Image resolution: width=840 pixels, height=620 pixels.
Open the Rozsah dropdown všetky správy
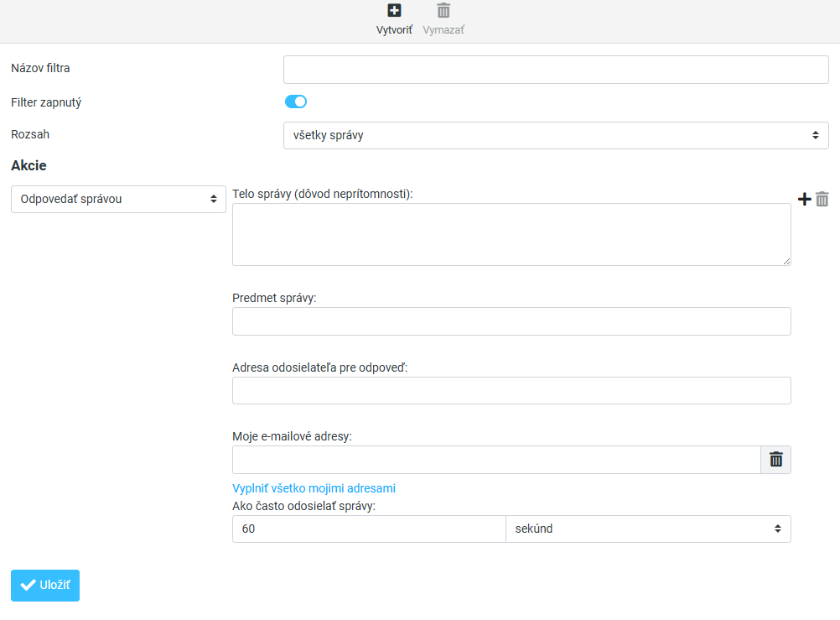click(556, 135)
